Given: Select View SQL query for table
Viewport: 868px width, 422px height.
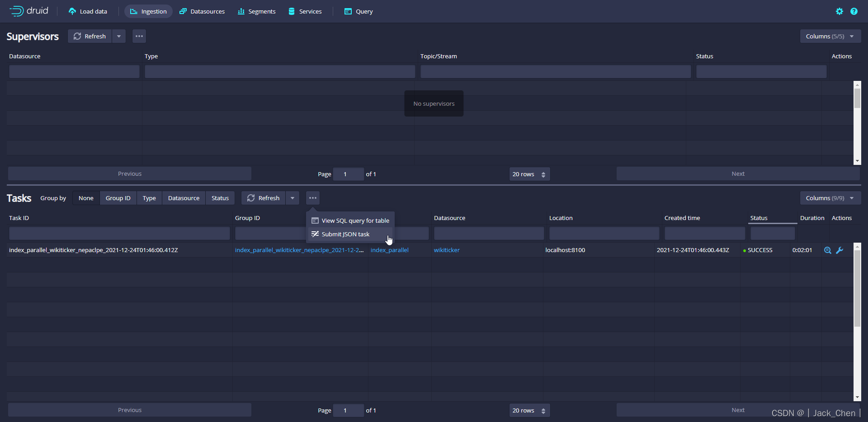Looking at the screenshot, I should [x=350, y=220].
